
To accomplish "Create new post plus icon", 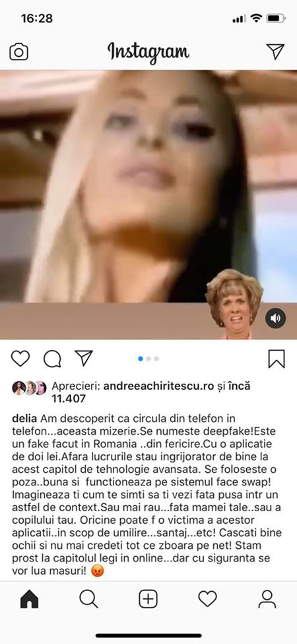I will point(148,600).
